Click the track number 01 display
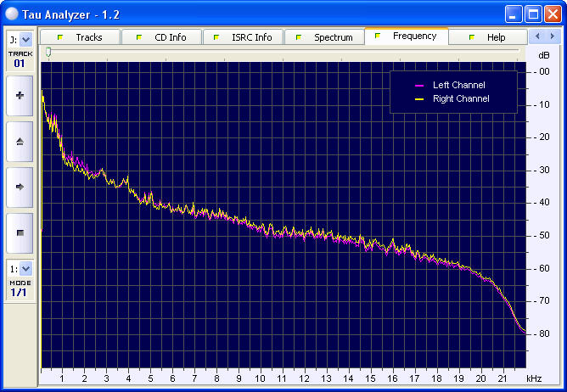The width and height of the screenshot is (567, 392). 20,64
